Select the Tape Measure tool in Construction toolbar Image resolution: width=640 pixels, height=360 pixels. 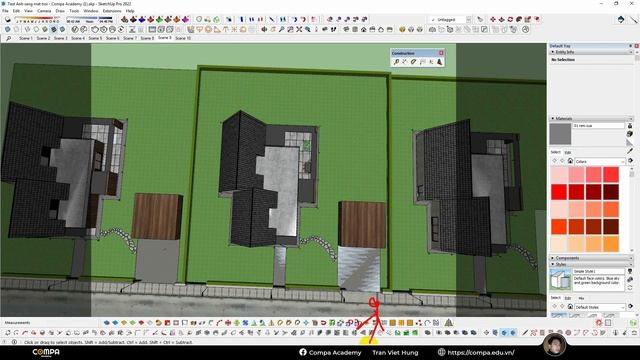pos(396,62)
